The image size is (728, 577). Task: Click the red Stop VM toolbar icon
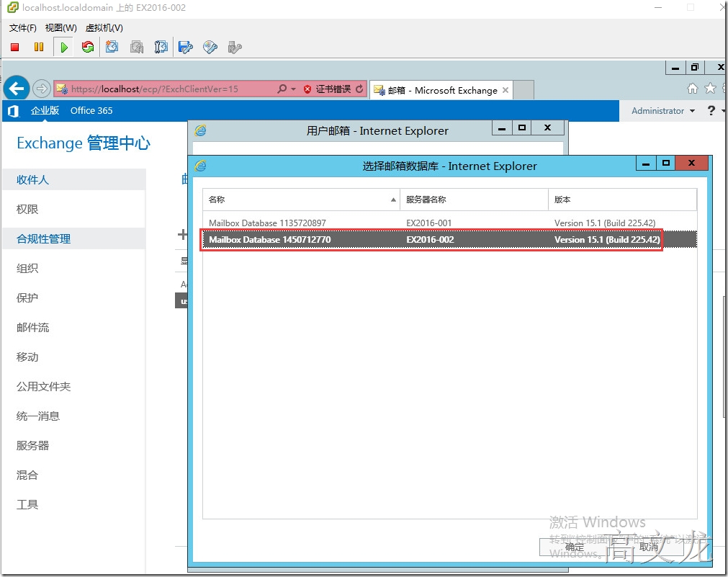(15, 47)
